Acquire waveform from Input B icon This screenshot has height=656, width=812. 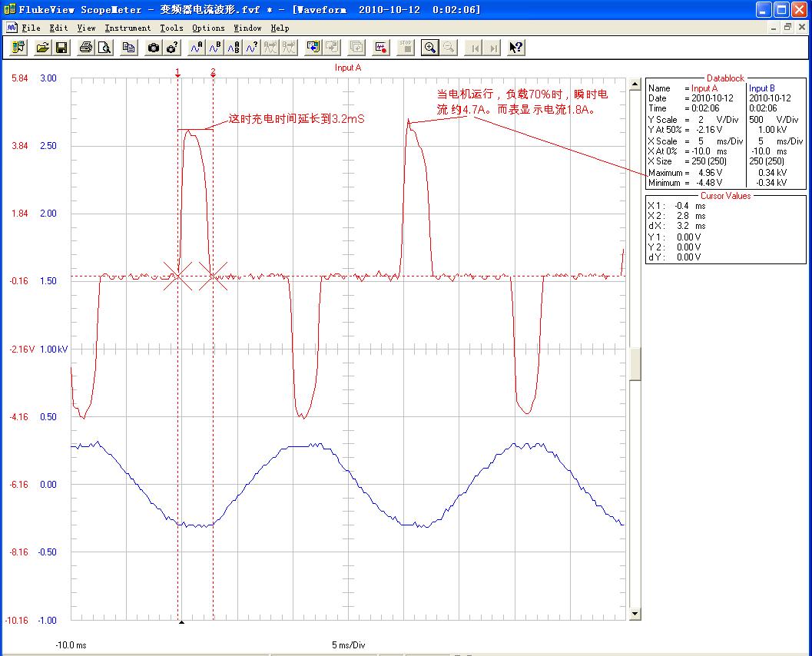pos(215,48)
